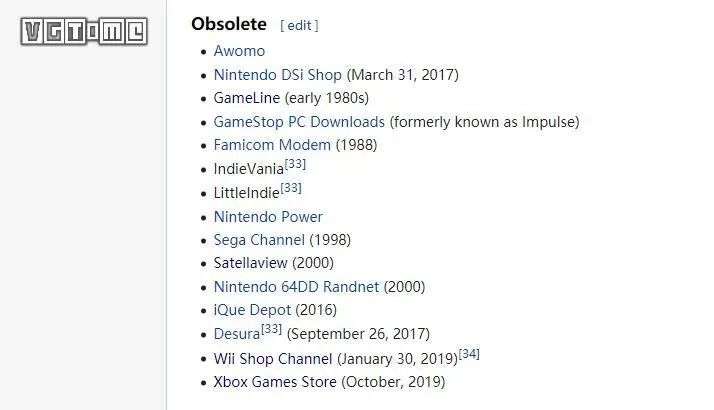Click citation 34 after Wii Shop Channel
The width and height of the screenshot is (714, 410).
(469, 354)
